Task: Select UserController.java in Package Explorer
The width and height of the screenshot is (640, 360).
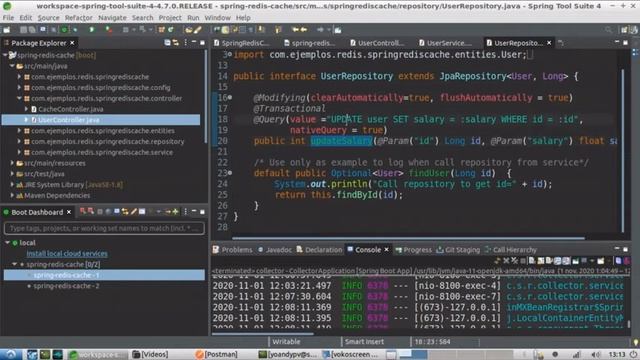Action: pyautogui.click(x=69, y=120)
